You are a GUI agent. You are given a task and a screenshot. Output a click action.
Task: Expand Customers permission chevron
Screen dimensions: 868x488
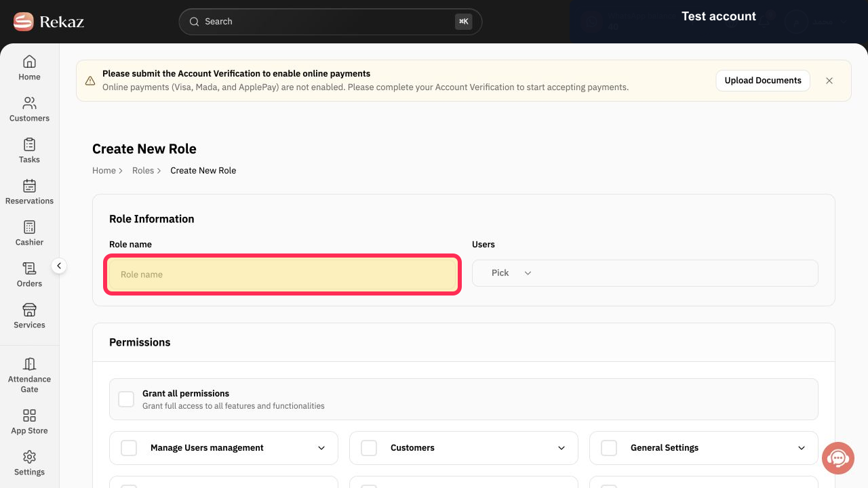point(561,448)
